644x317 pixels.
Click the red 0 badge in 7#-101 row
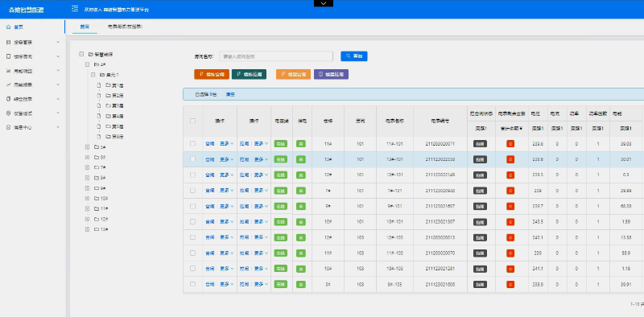tap(510, 191)
